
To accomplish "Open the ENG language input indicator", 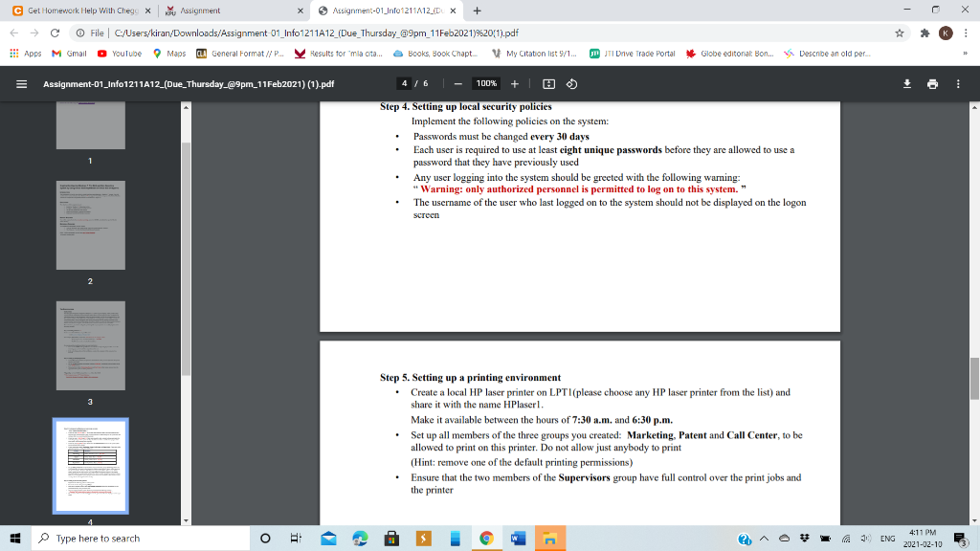I will click(887, 539).
